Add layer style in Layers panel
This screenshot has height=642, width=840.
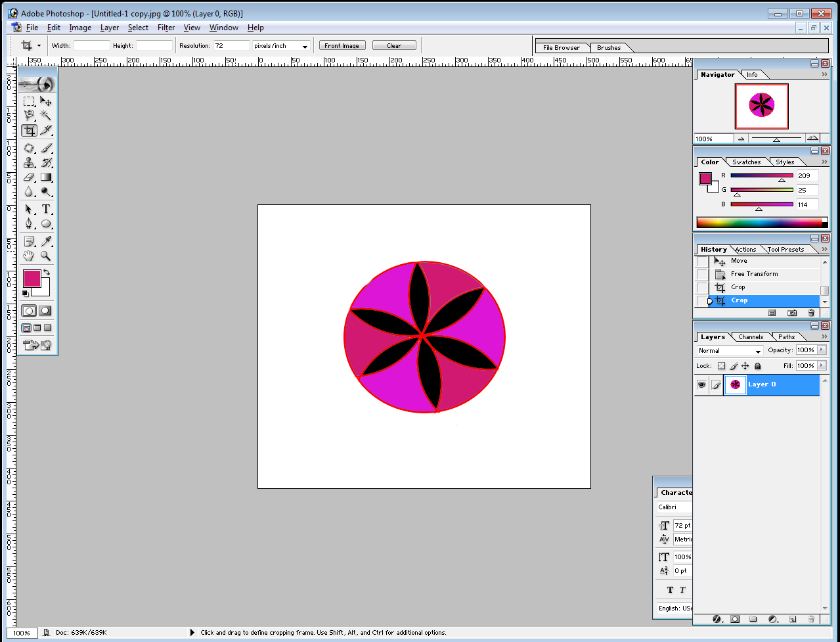717,619
